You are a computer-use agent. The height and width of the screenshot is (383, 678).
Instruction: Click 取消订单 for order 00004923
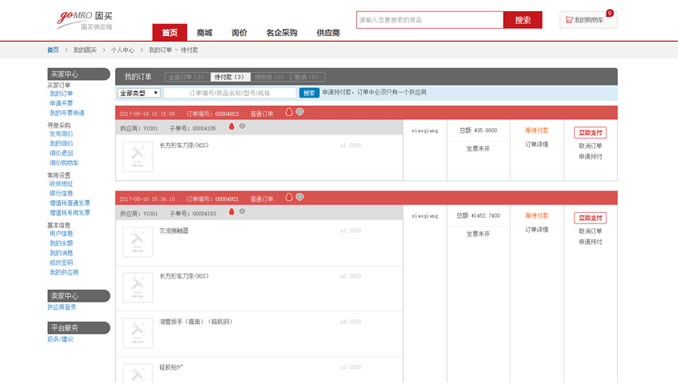point(590,146)
